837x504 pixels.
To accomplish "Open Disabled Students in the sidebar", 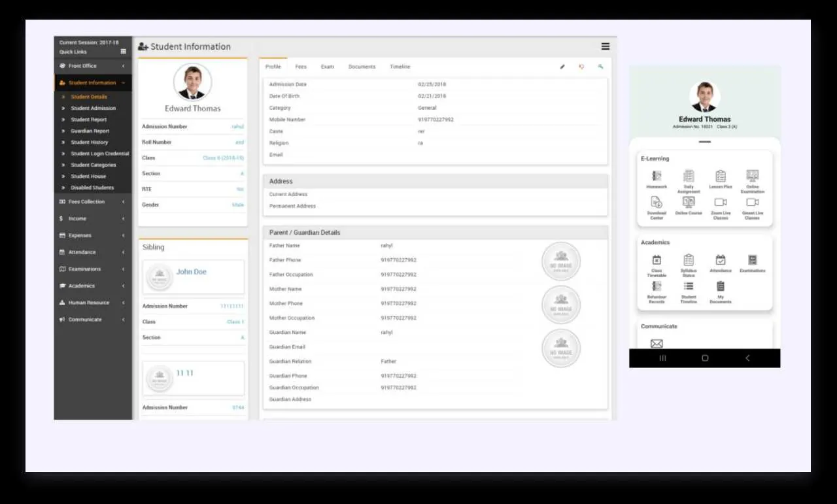I will click(92, 188).
